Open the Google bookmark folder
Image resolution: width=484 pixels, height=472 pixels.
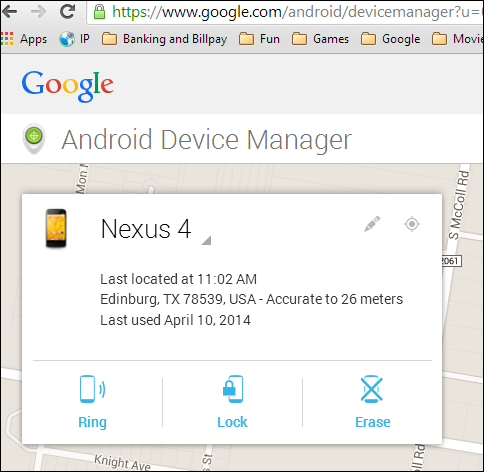(x=391, y=39)
